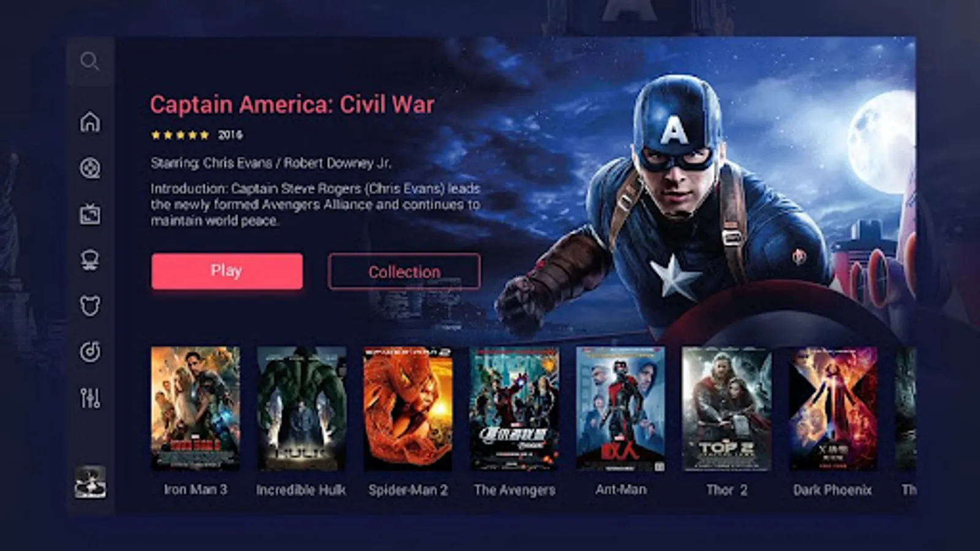Select the music note sidebar icon
Viewport: 980px width, 551px height.
[90, 352]
